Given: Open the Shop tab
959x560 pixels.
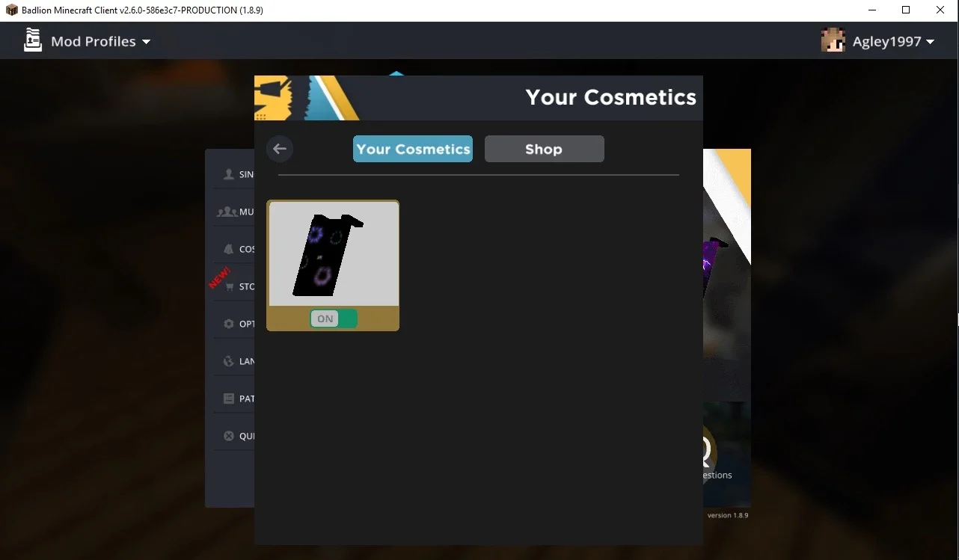Looking at the screenshot, I should pyautogui.click(x=545, y=149).
